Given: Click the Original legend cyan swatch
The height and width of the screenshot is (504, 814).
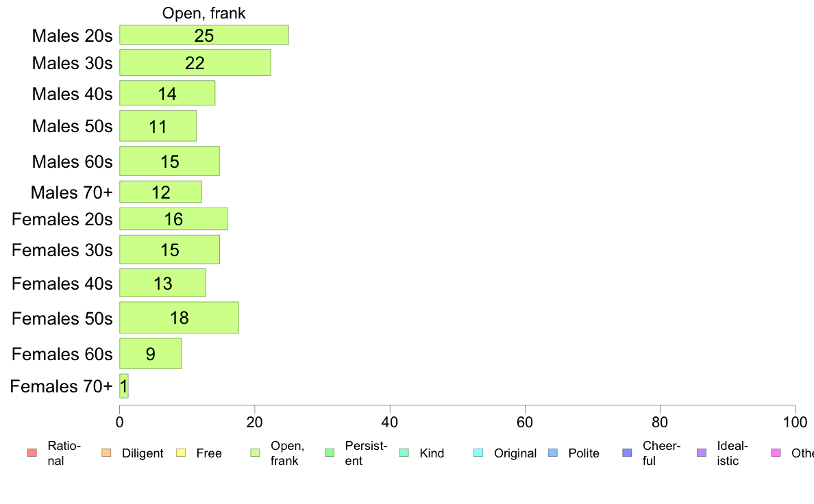Looking at the screenshot, I should tap(479, 453).
